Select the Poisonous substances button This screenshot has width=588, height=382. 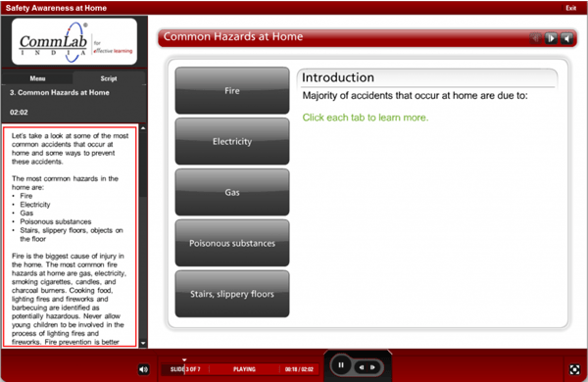(232, 243)
